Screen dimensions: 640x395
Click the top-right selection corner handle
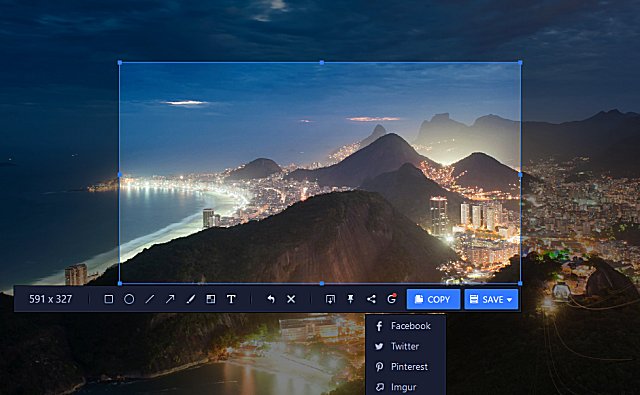(520, 62)
